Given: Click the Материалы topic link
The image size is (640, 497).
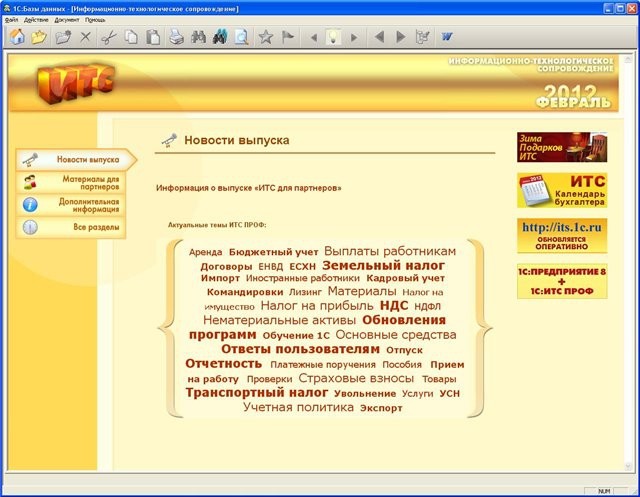Looking at the screenshot, I should [362, 291].
